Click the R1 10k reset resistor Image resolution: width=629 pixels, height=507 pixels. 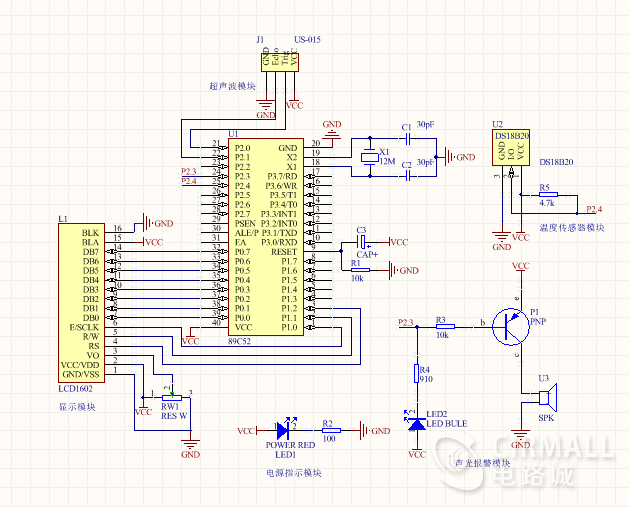click(360, 270)
